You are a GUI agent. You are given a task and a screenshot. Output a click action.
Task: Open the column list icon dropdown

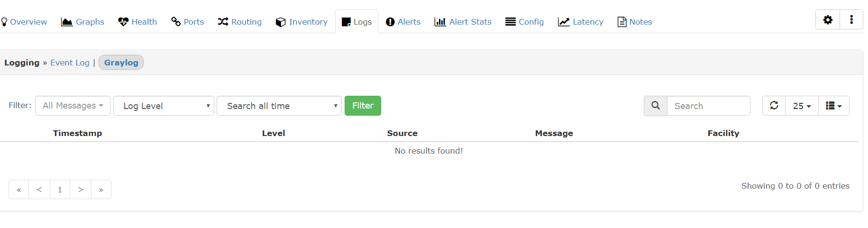tap(833, 106)
